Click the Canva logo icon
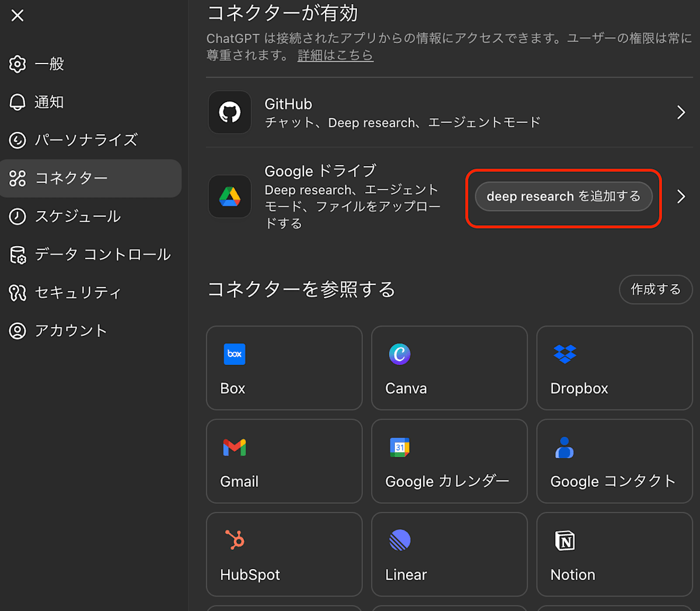Image resolution: width=700 pixels, height=611 pixels. (x=400, y=354)
